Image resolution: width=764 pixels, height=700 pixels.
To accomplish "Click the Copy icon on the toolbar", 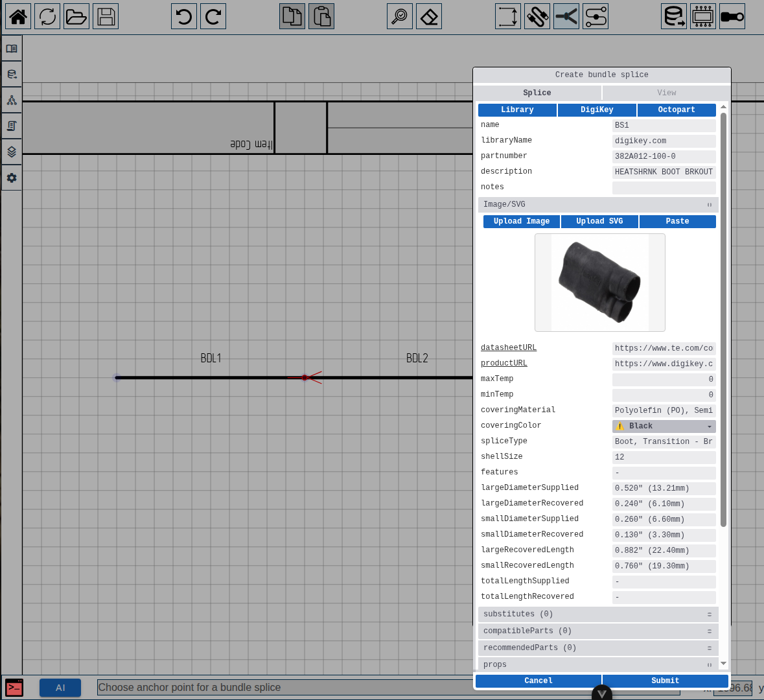I will click(292, 16).
